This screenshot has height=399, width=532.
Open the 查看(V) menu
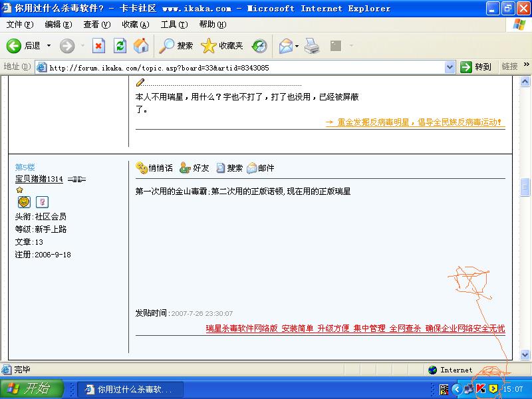pos(97,25)
